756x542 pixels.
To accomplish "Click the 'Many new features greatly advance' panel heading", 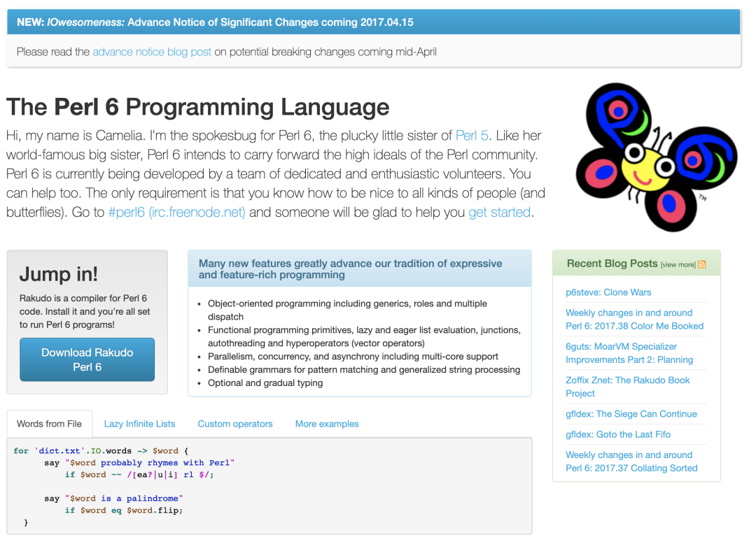I will (351, 269).
